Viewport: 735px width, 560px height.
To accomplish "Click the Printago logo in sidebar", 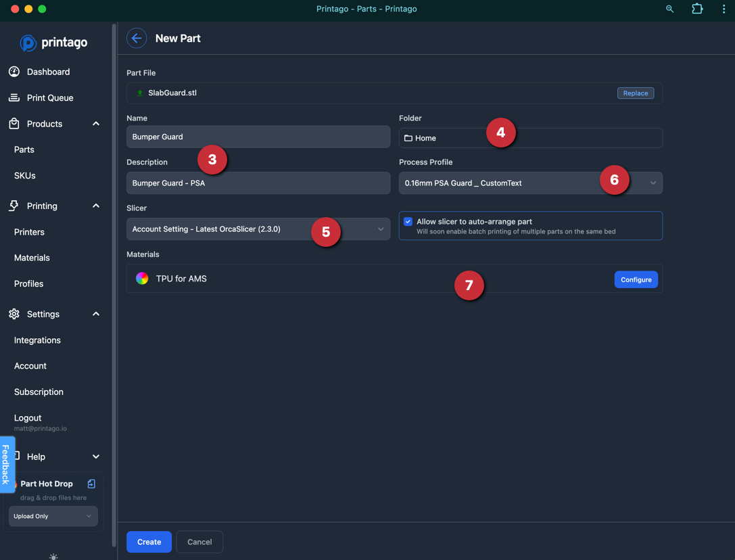I will pos(53,43).
